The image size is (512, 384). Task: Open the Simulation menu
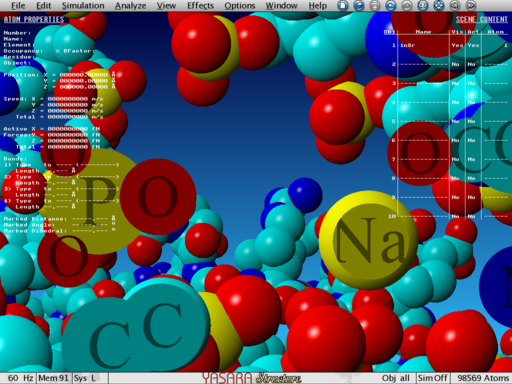(83, 6)
